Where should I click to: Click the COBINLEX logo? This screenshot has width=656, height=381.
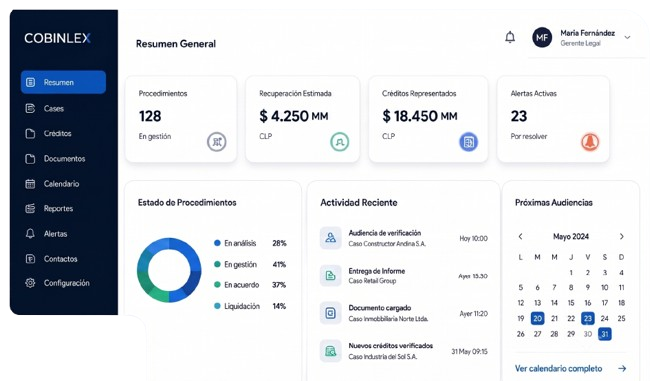(57, 38)
